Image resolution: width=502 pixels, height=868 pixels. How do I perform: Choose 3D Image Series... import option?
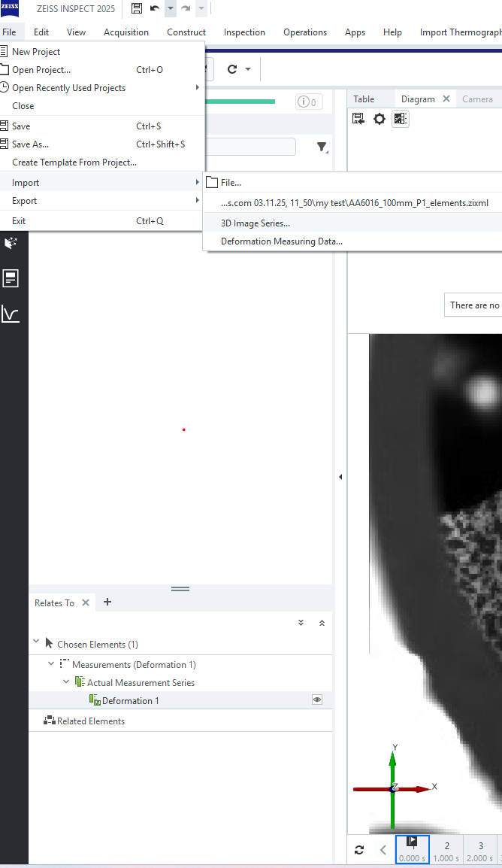click(x=352, y=223)
